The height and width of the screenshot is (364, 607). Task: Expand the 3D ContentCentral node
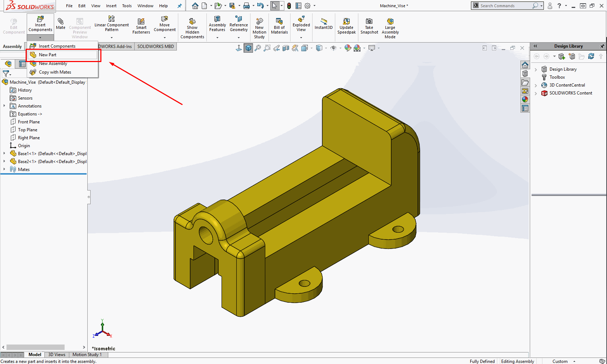[536, 85]
